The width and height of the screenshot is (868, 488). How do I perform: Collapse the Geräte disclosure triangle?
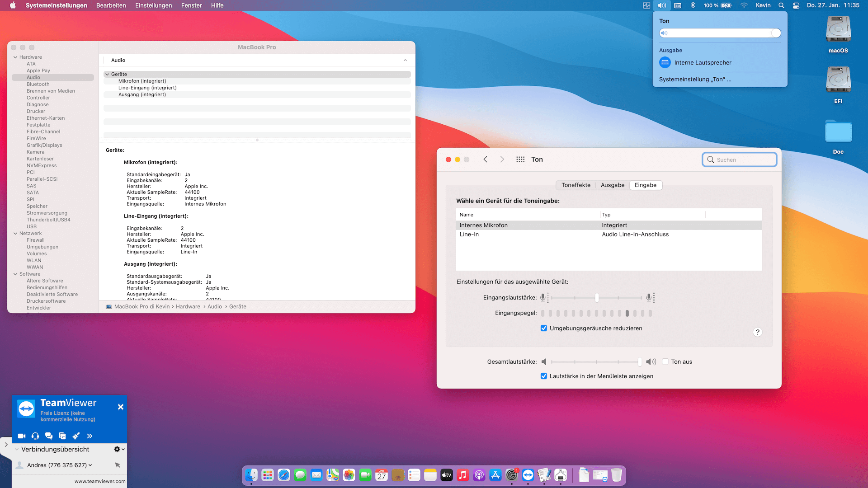click(107, 75)
